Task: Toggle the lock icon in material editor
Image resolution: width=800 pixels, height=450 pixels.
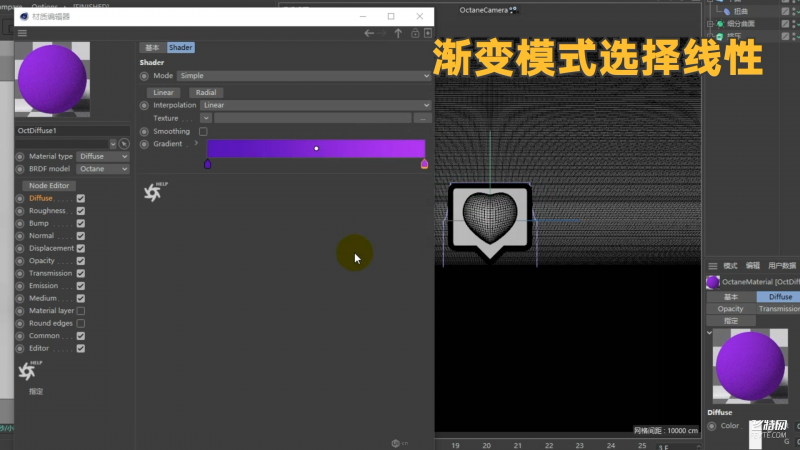Action: (x=415, y=33)
